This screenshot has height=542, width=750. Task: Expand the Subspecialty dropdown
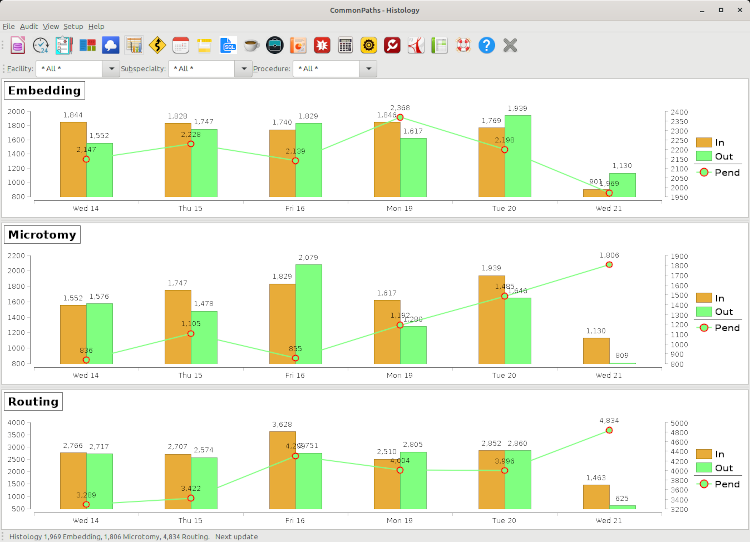[243, 69]
